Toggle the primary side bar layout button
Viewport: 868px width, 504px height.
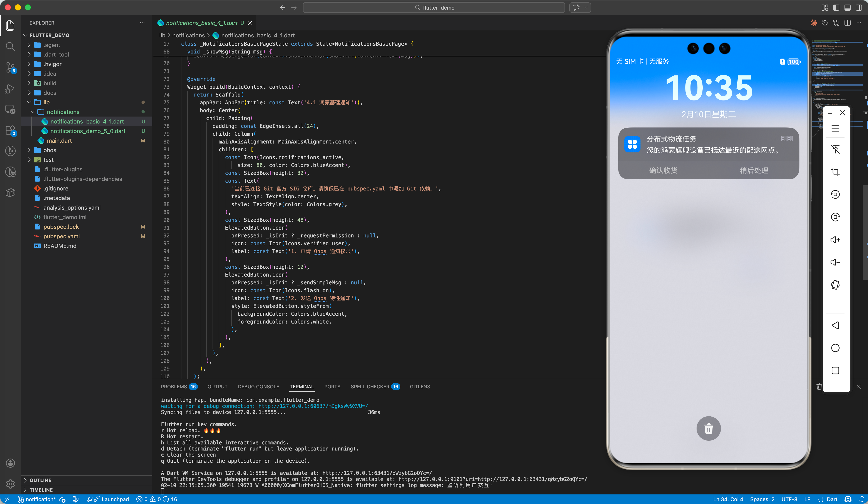click(836, 8)
